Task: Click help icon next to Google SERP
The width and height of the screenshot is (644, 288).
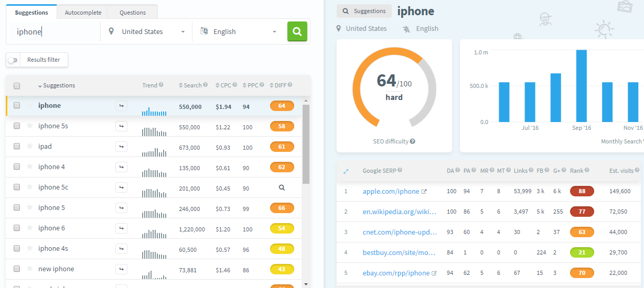Action: 400,170
